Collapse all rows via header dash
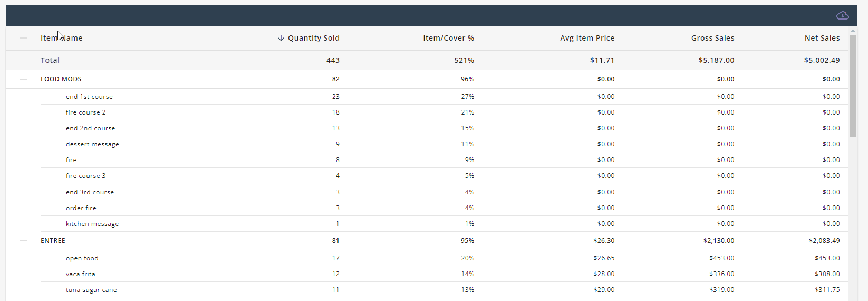868x301 pixels. [x=23, y=38]
